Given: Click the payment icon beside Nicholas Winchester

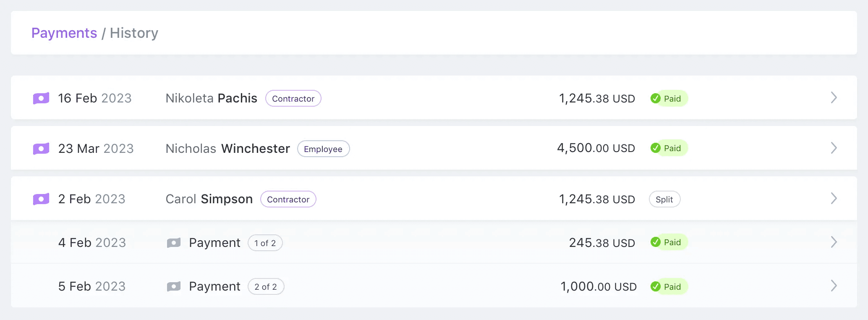Looking at the screenshot, I should point(41,148).
